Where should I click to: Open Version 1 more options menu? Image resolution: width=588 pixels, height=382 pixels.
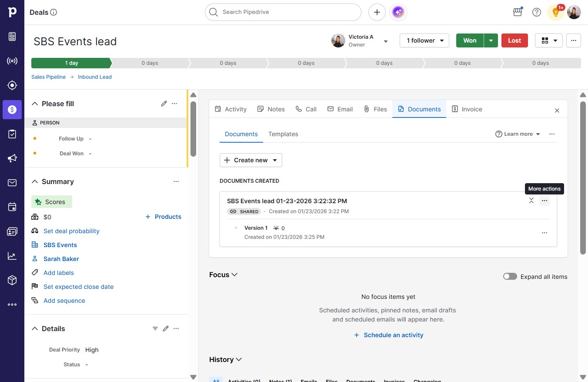(545, 233)
